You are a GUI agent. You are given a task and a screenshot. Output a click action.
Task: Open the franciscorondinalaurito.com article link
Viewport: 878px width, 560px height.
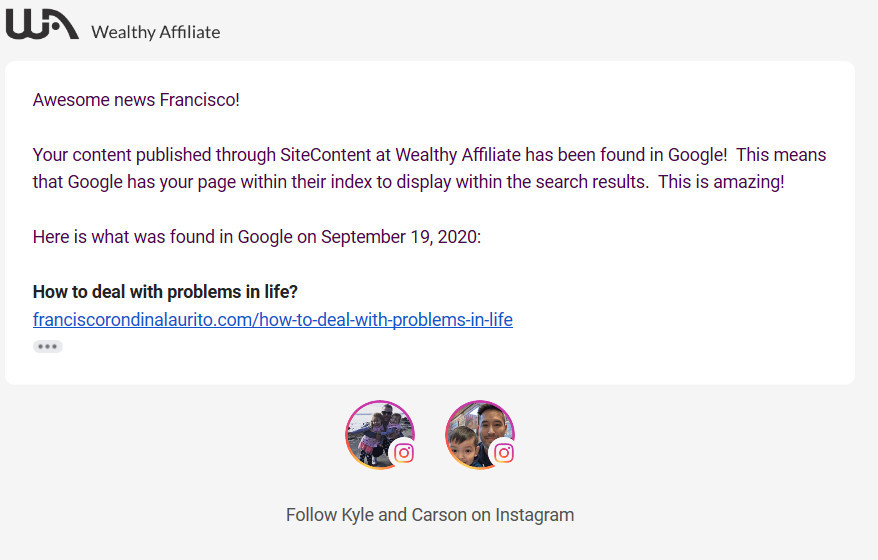[273, 320]
